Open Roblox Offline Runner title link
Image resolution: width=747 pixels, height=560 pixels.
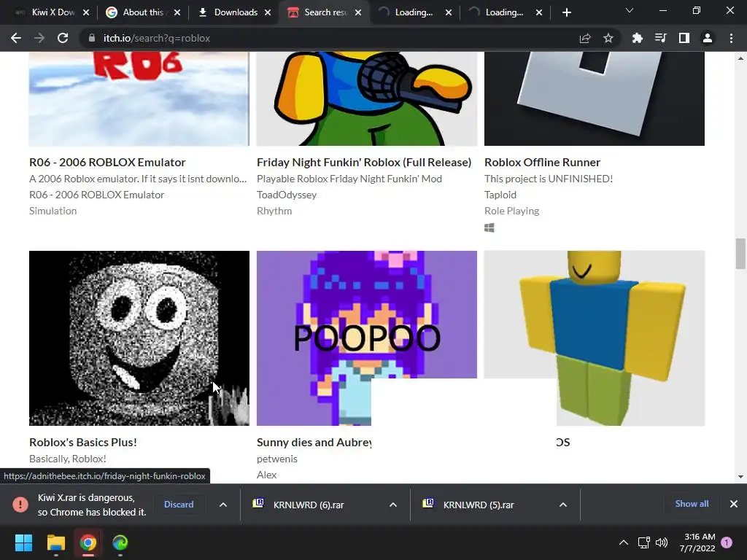pos(542,163)
